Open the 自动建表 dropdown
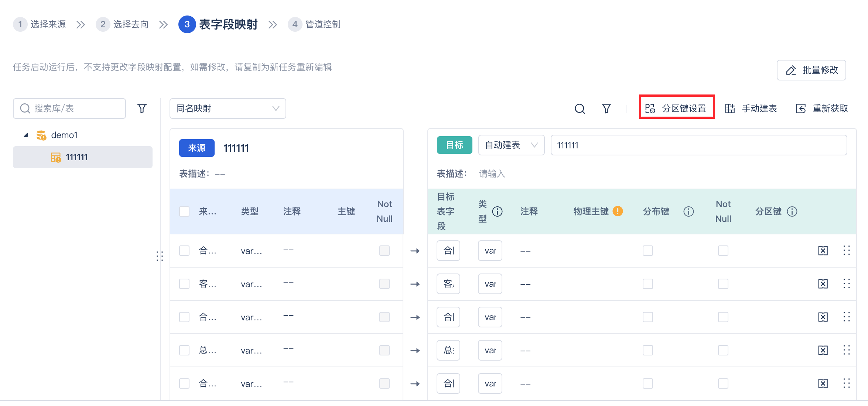This screenshot has width=868, height=406. click(511, 145)
